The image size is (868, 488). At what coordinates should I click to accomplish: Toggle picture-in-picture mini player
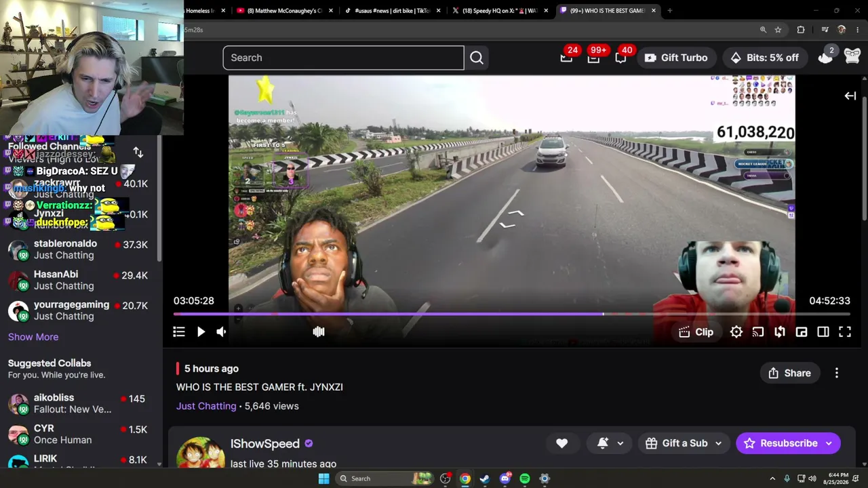(802, 331)
